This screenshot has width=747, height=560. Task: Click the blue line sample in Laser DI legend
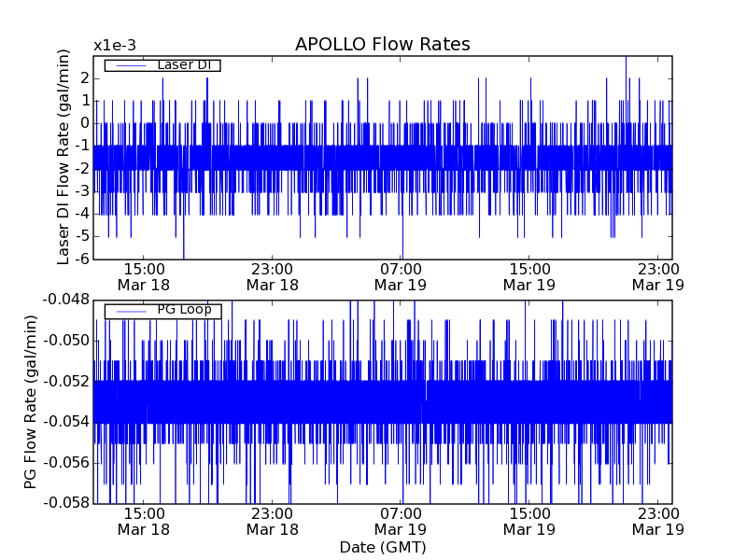[x=130, y=65]
